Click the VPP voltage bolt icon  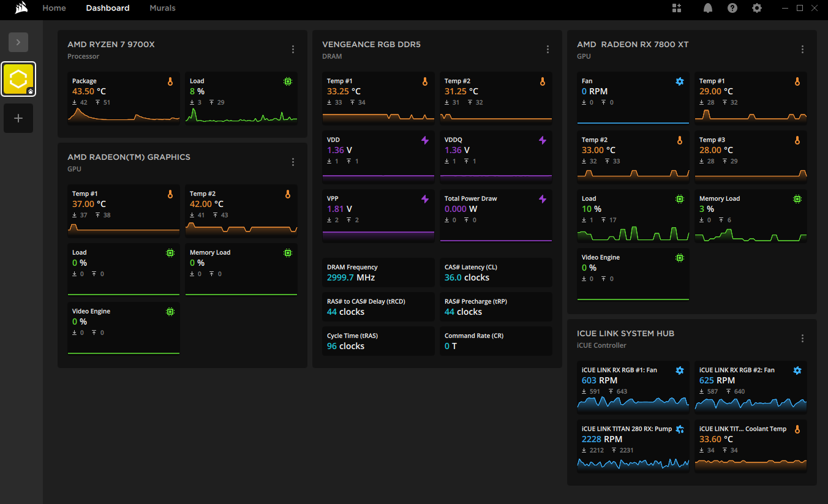pos(425,199)
